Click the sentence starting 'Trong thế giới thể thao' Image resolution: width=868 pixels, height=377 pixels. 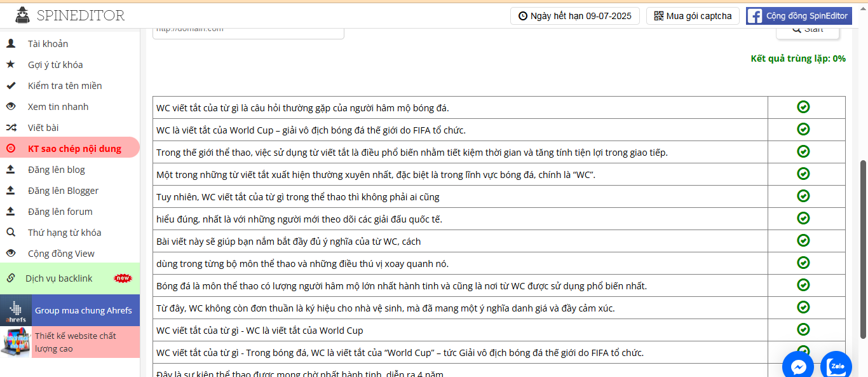pyautogui.click(x=412, y=152)
